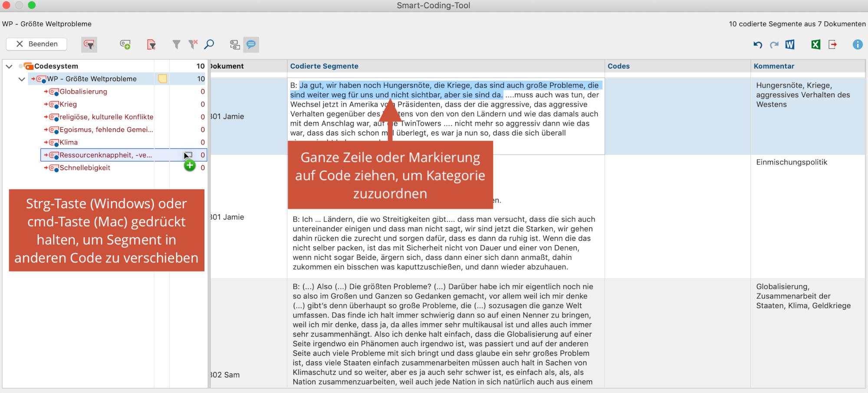Sort by the Dokument column header
The width and height of the screenshot is (868, 393).
pyautogui.click(x=248, y=66)
